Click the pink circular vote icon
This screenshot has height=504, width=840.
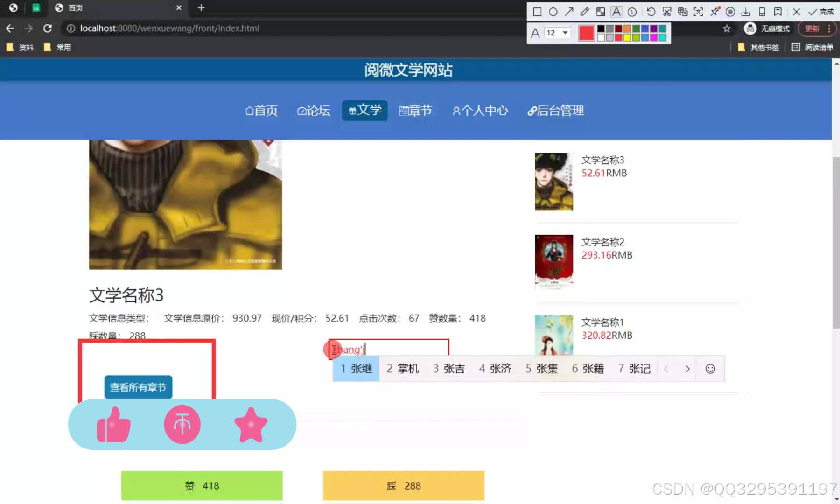[x=182, y=425]
